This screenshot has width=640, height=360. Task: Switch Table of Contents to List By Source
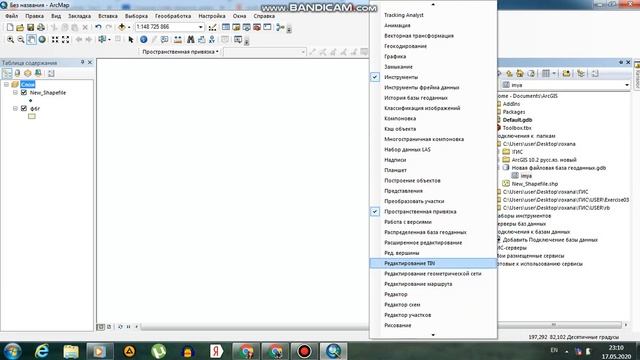17,73
